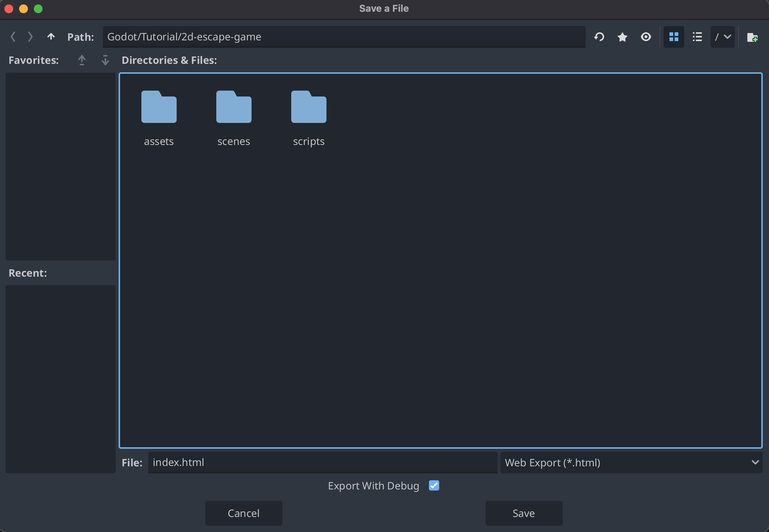The width and height of the screenshot is (769, 532).
Task: Move favorite up in list
Action: point(82,60)
